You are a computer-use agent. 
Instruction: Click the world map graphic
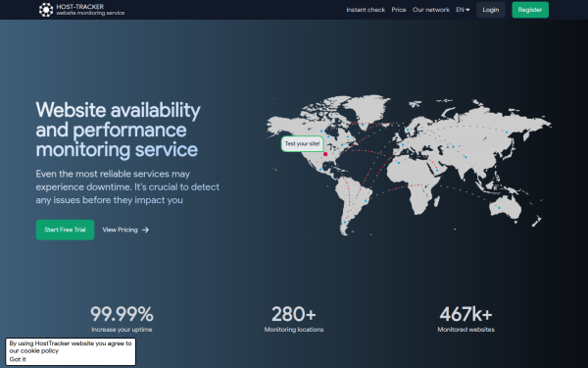click(x=409, y=165)
